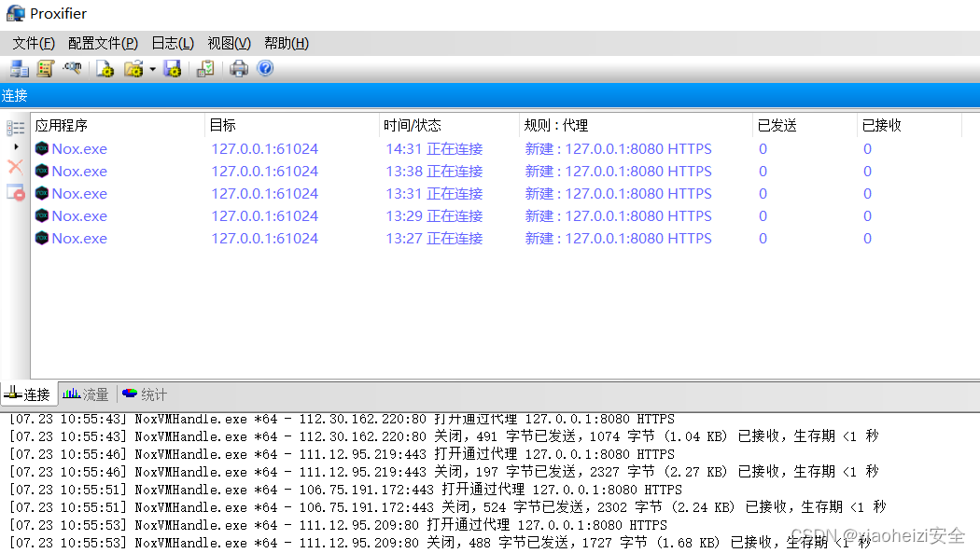
Task: Click '13:27 正在连接' status cell
Action: point(434,239)
